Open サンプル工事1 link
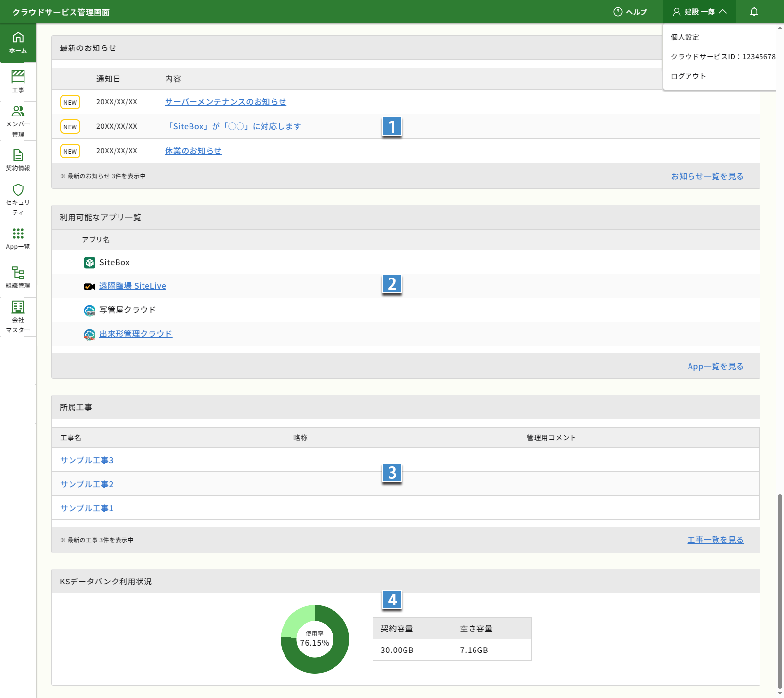 (x=87, y=508)
